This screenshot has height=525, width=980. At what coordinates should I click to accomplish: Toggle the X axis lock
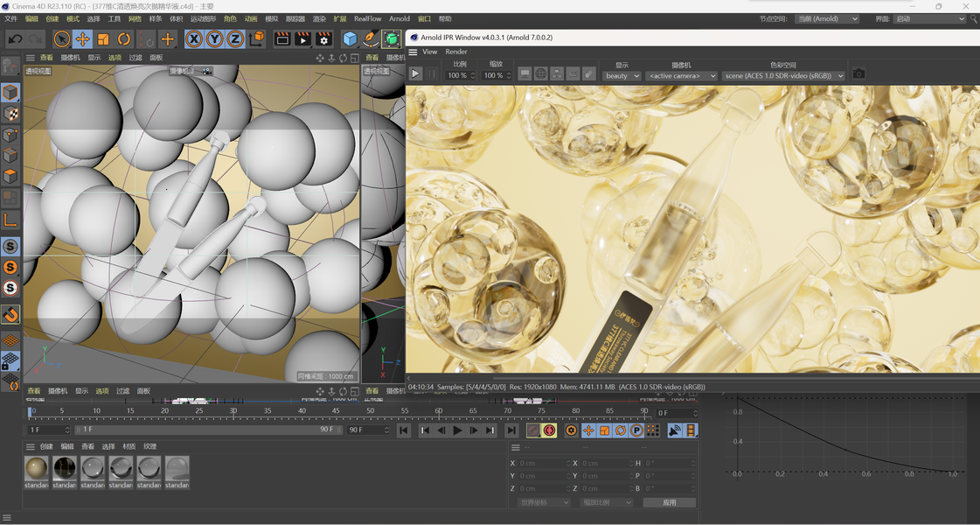coord(194,39)
